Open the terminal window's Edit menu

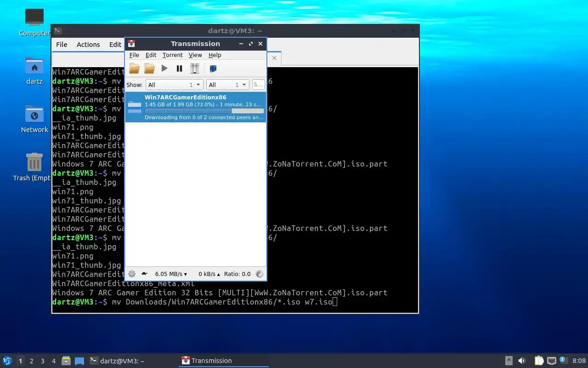pyautogui.click(x=115, y=45)
